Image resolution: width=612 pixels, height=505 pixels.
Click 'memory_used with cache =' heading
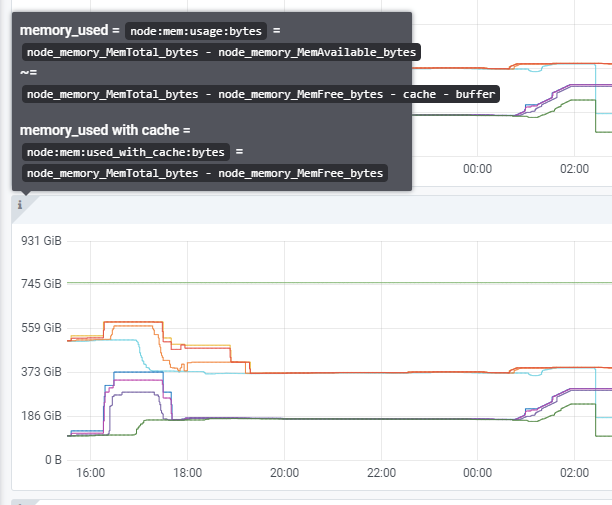click(105, 130)
